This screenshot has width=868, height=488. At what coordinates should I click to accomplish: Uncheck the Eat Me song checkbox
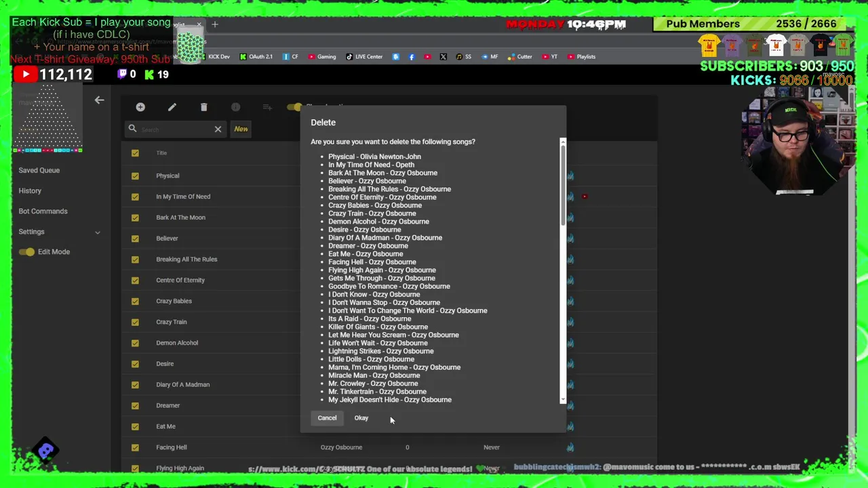(135, 426)
